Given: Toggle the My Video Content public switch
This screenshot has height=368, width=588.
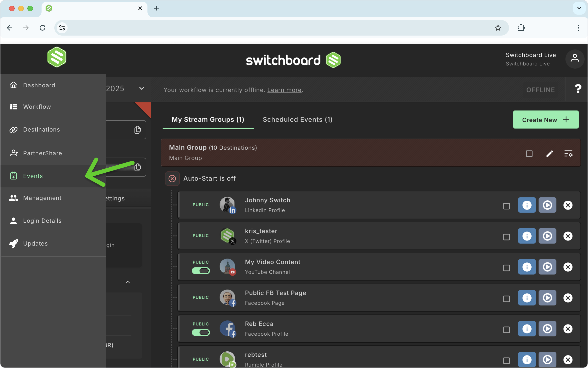Looking at the screenshot, I should [x=201, y=271].
